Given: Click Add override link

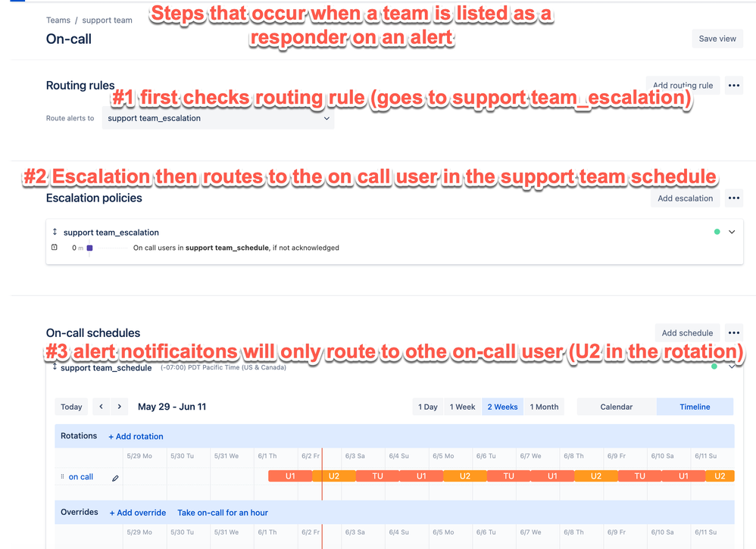Looking at the screenshot, I should 137,513.
